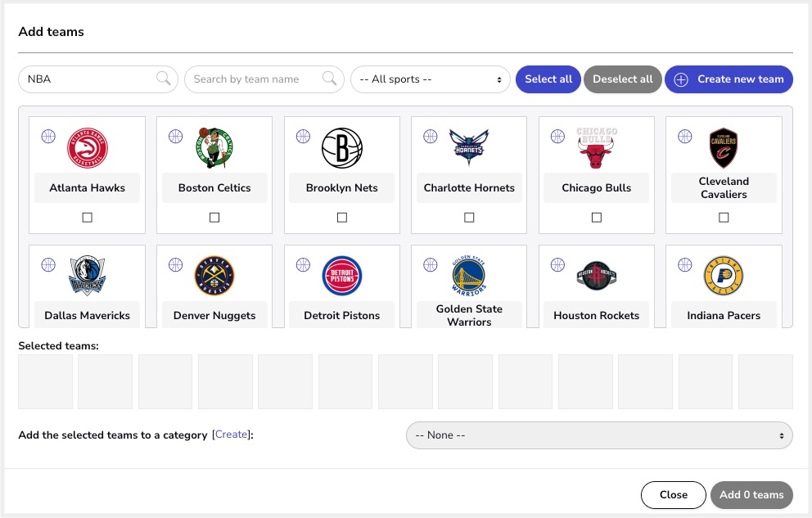Click the Chicago Bulls name label

(x=597, y=188)
